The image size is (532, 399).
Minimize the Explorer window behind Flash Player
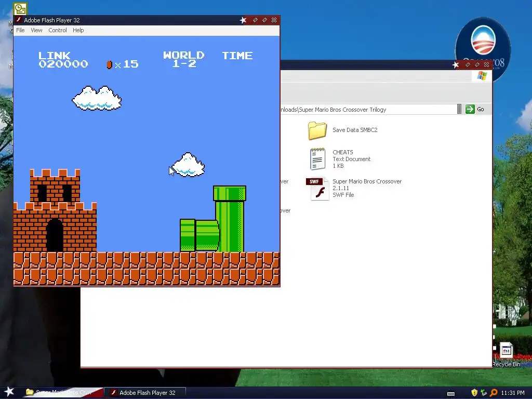coord(468,65)
